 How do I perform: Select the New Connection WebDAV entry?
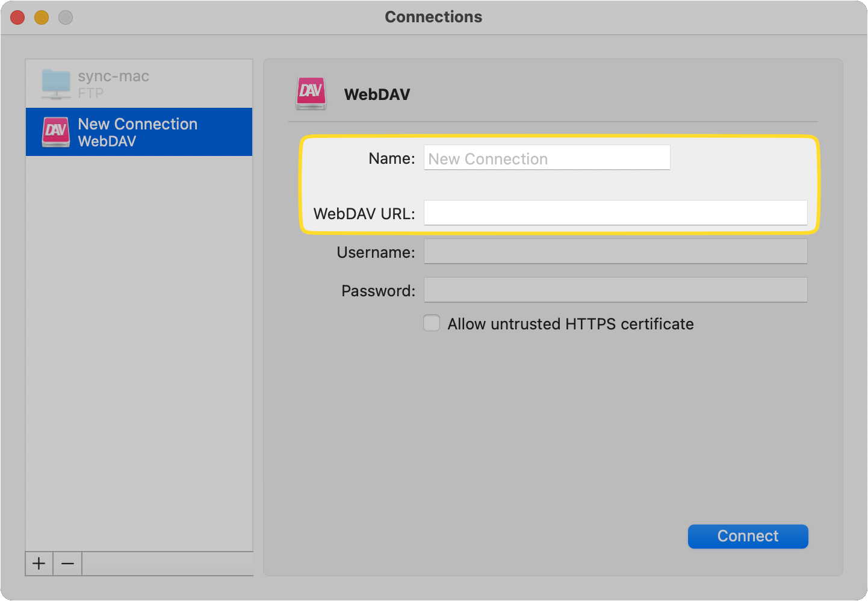pos(138,132)
